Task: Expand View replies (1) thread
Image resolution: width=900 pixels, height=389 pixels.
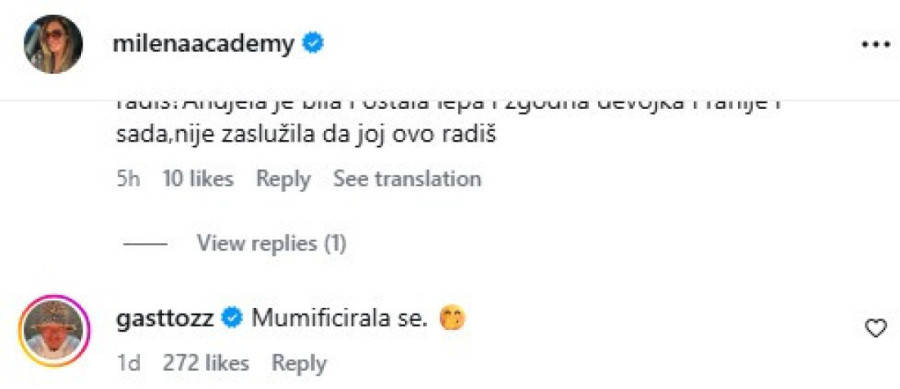Action: point(271,244)
